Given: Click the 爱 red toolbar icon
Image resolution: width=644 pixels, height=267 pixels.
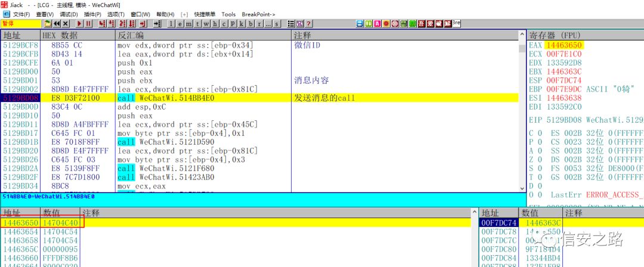Looking at the screenshot, I should click(431, 23).
